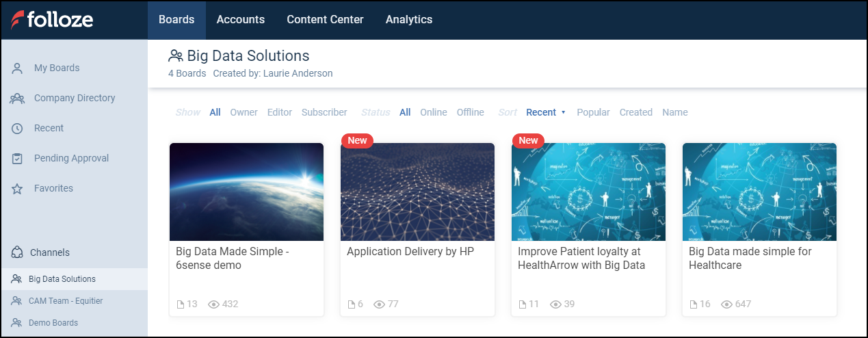Filter boards by Owner role

pyautogui.click(x=244, y=112)
